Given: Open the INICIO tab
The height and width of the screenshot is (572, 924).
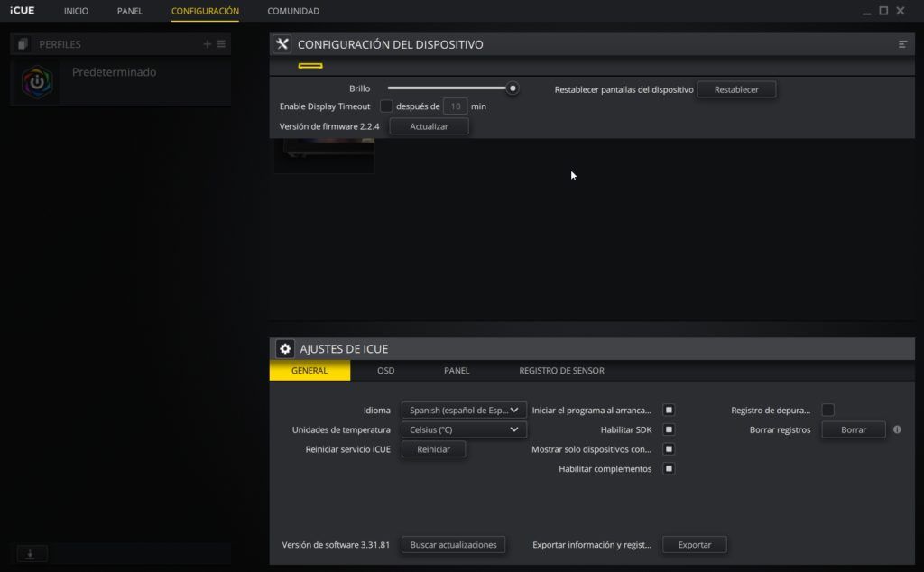Looking at the screenshot, I should coord(76,11).
